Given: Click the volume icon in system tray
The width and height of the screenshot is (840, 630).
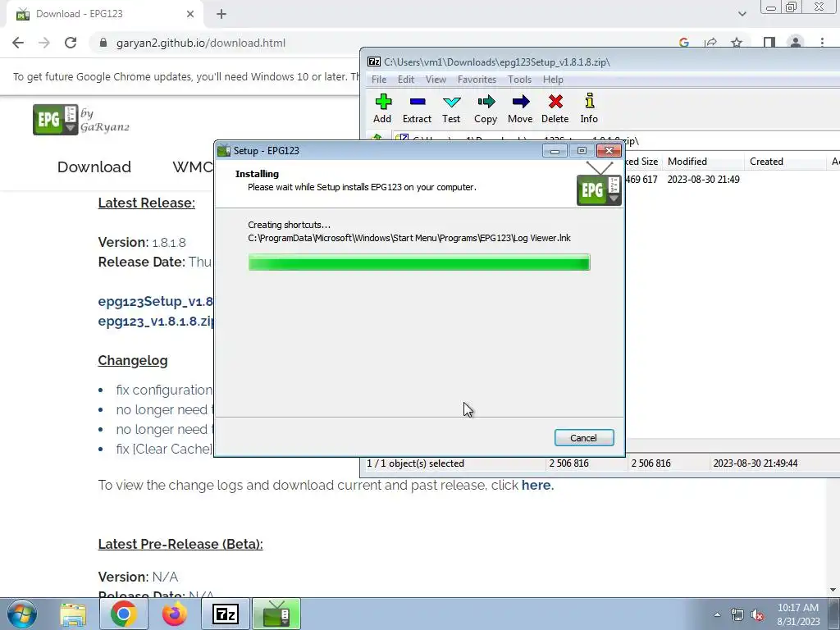Looking at the screenshot, I should point(757,615).
